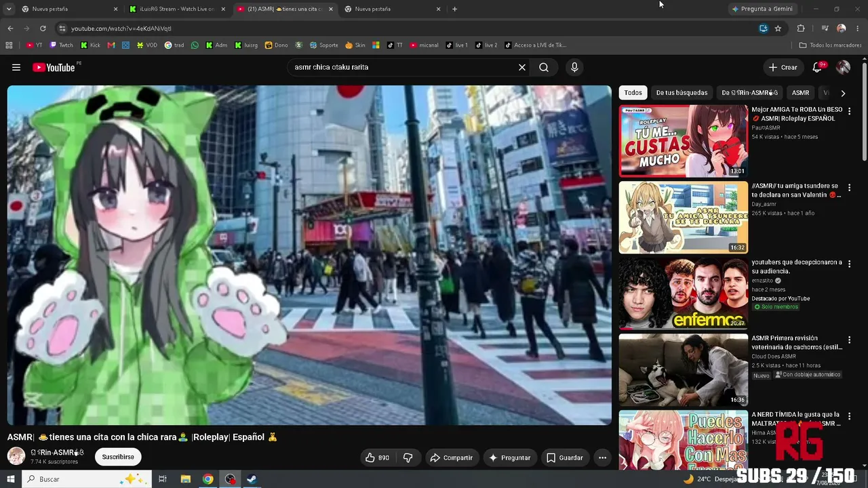This screenshot has height=488, width=868.
Task: Open the video titled 'youtubers que decepcionaron a su audiencia'
Action: 797,266
